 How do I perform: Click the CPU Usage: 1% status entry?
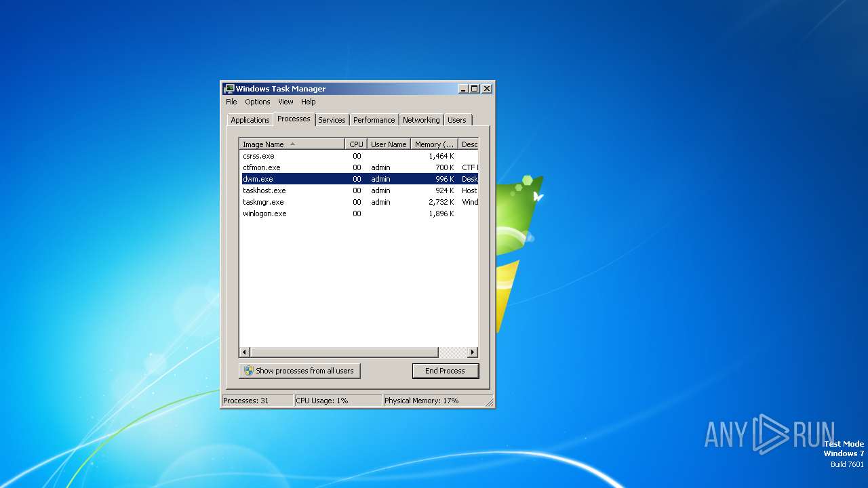click(338, 401)
